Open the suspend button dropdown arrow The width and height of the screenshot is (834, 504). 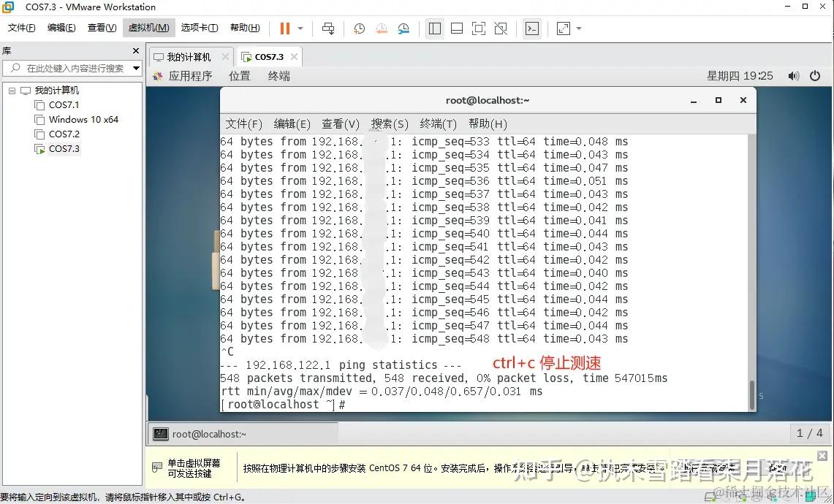(x=299, y=28)
